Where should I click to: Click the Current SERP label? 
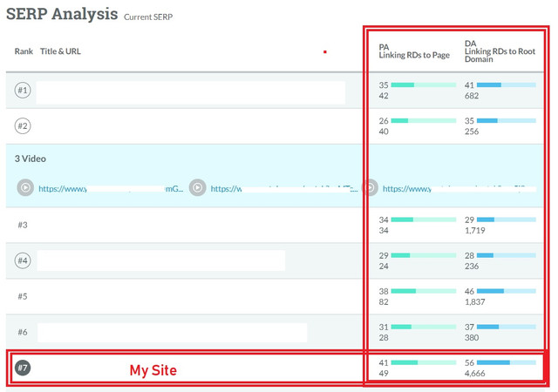pyautogui.click(x=148, y=17)
